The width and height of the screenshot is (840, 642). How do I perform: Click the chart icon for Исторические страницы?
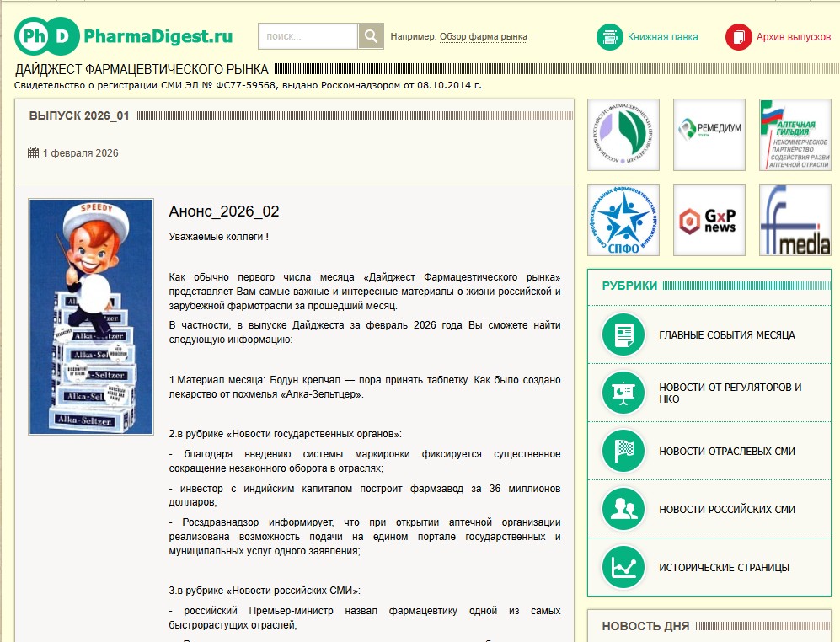[x=623, y=566]
